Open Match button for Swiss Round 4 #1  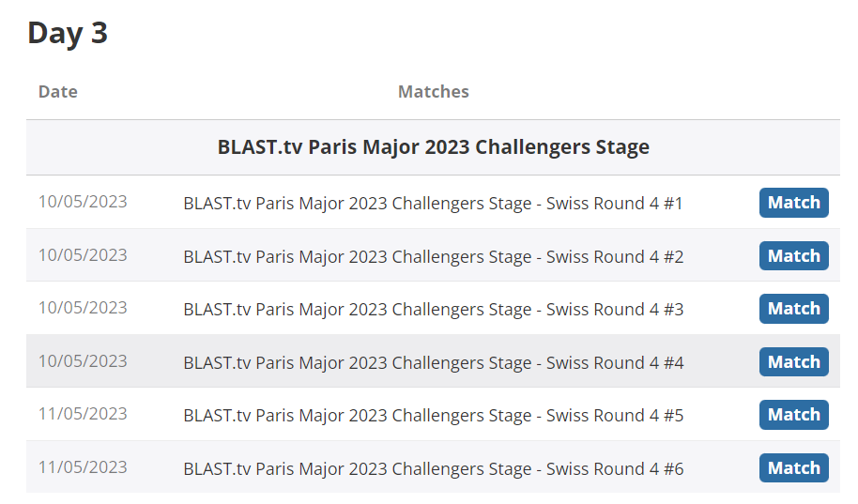tap(793, 203)
